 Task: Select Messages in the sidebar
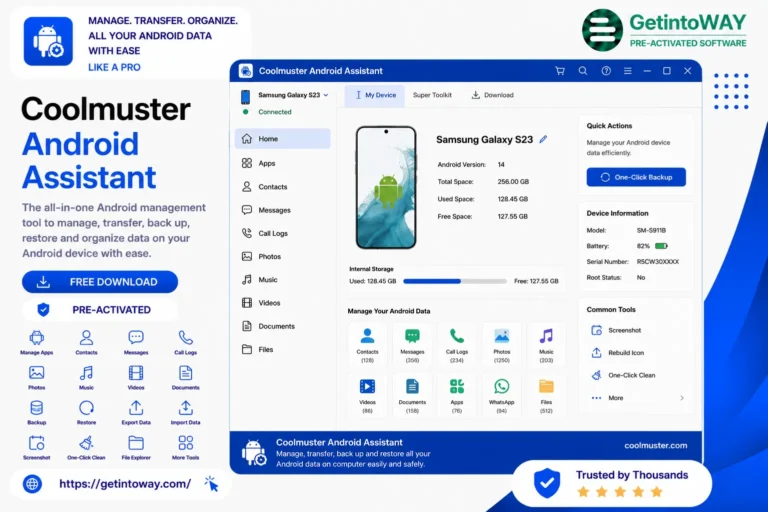(x=283, y=210)
